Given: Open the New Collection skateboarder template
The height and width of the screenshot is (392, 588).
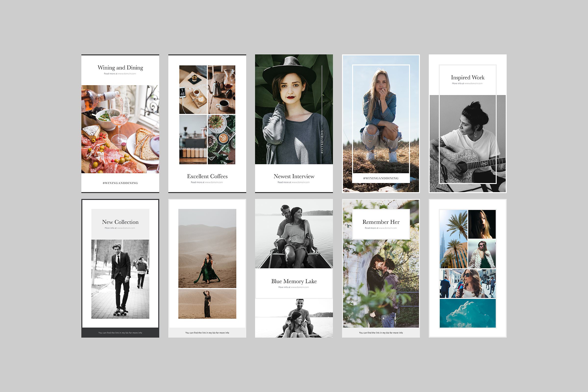Looking at the screenshot, I should [x=120, y=268].
